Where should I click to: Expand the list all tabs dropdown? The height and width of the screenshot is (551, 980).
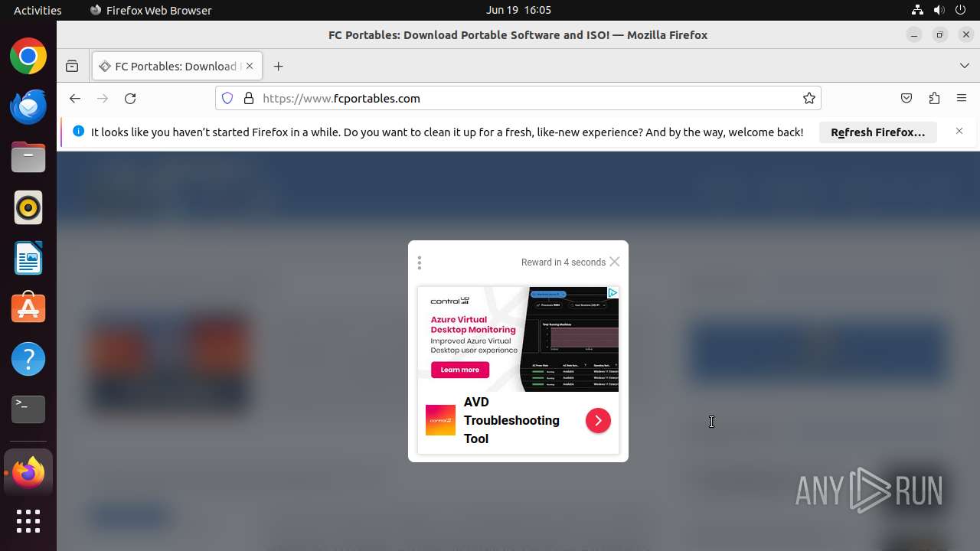[965, 67]
